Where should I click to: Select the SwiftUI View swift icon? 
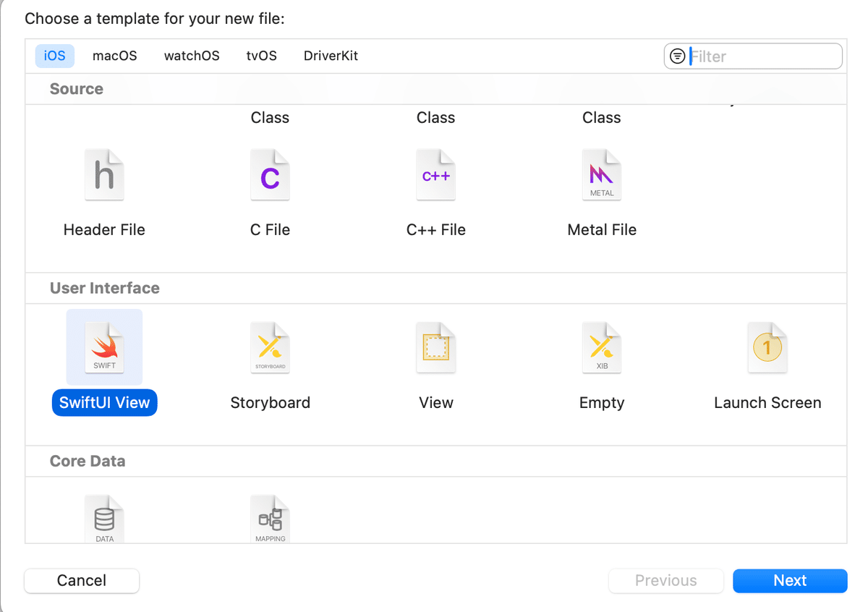click(x=104, y=348)
